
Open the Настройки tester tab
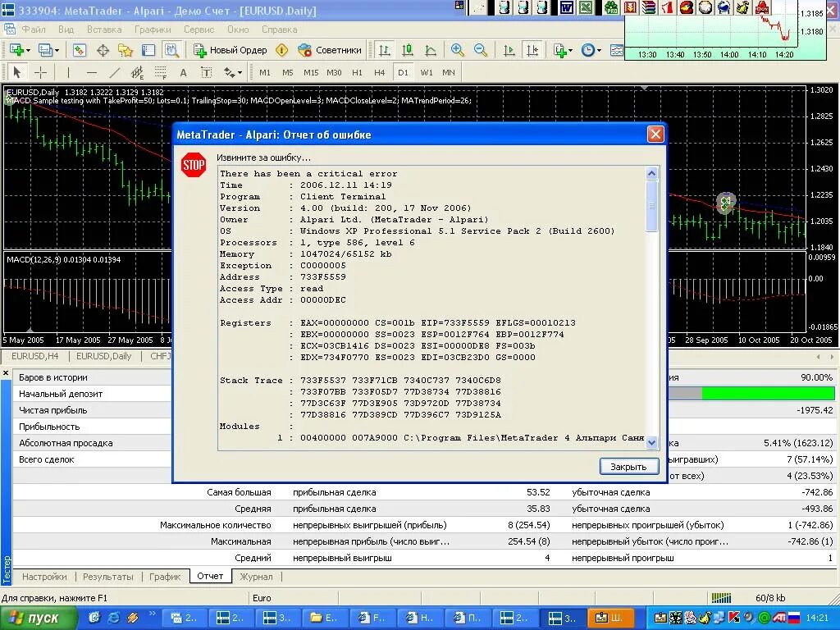(44, 577)
